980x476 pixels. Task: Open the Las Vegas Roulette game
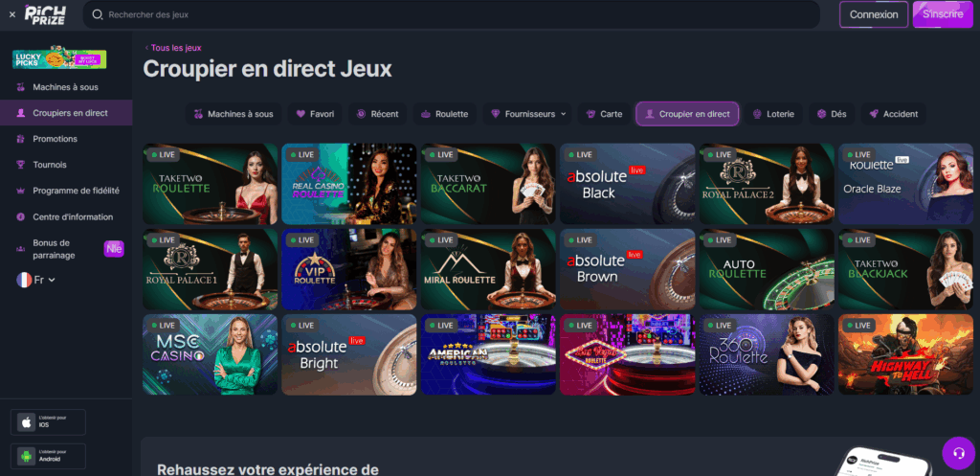pos(627,354)
